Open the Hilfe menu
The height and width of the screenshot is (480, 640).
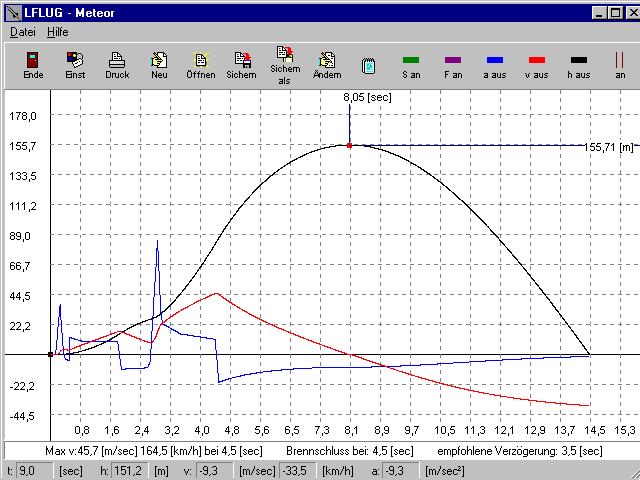pyautogui.click(x=58, y=32)
